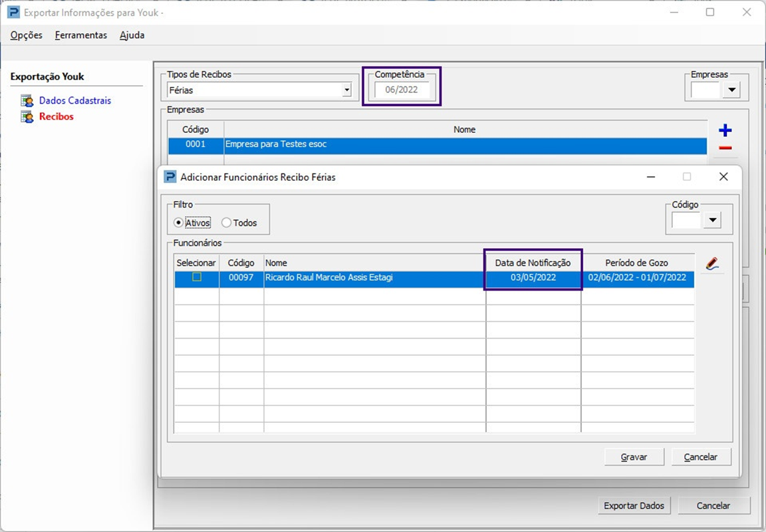Screen dimensions: 766x532
Task: Click the Gravar button
Action: [634, 457]
